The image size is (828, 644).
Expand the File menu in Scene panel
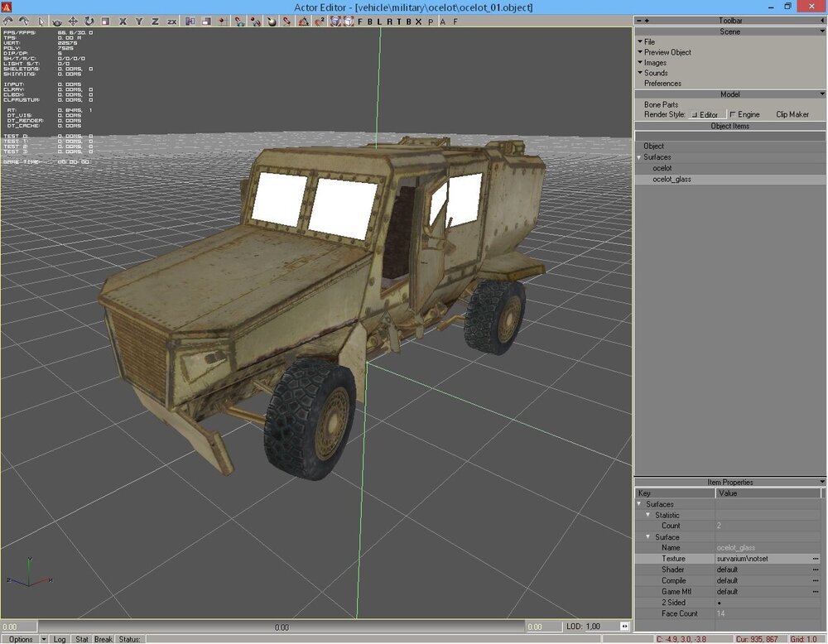pyautogui.click(x=649, y=41)
